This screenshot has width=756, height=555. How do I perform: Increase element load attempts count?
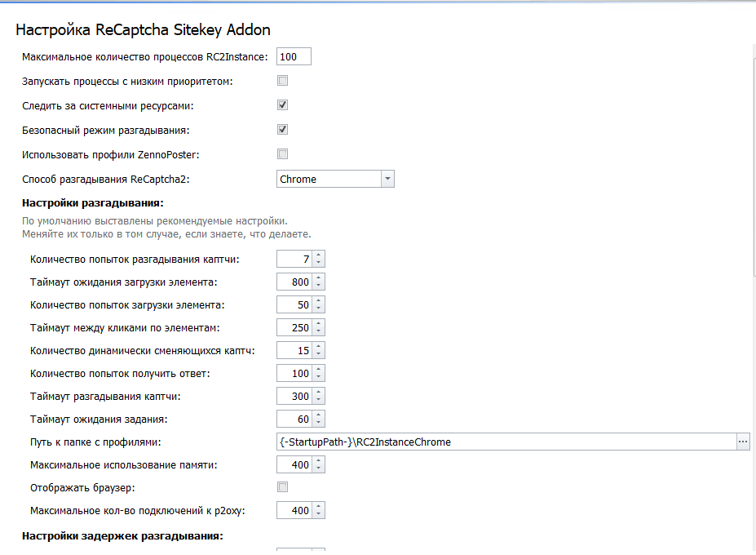pyautogui.click(x=318, y=301)
